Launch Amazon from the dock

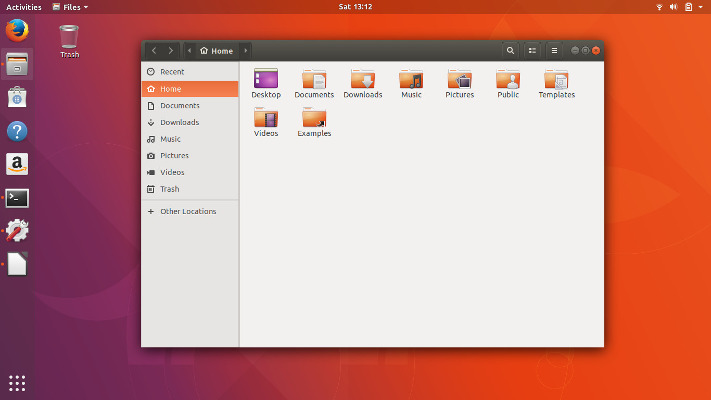[17, 164]
